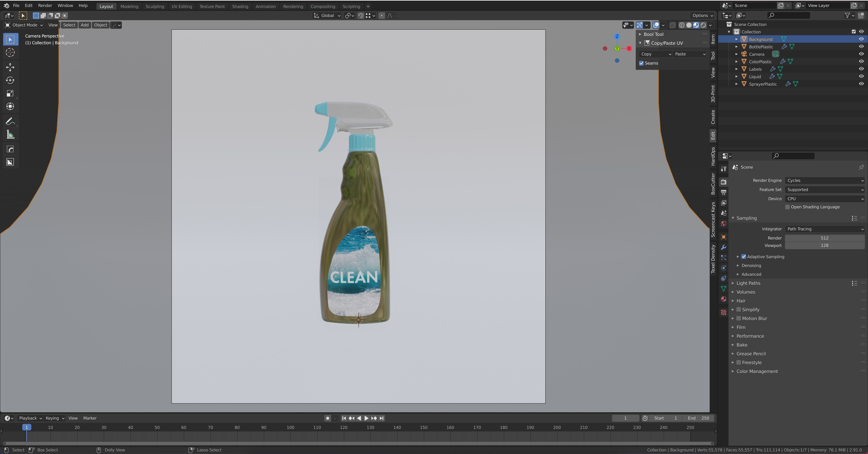The height and width of the screenshot is (454, 868).
Task: Click the current frame number field
Action: pyautogui.click(x=625, y=418)
